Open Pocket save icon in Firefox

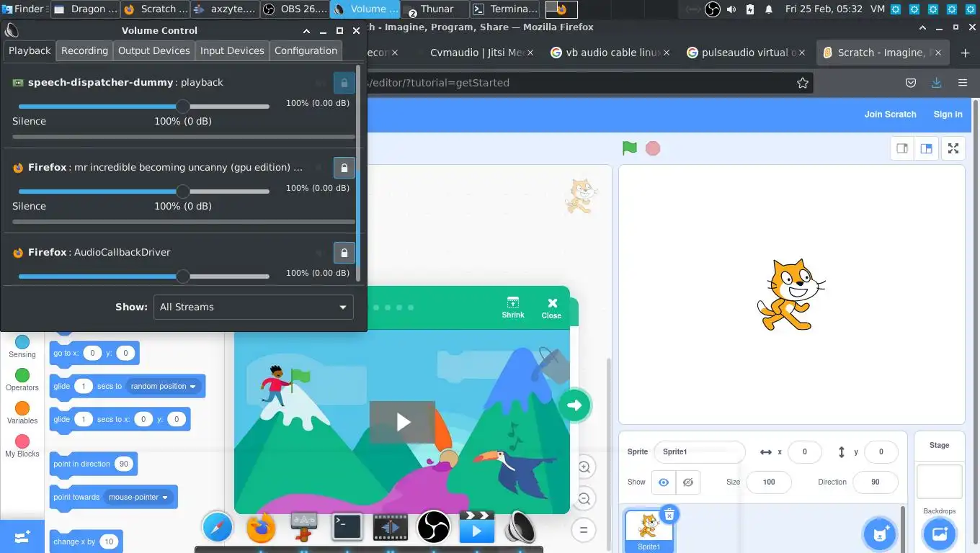[x=911, y=83]
